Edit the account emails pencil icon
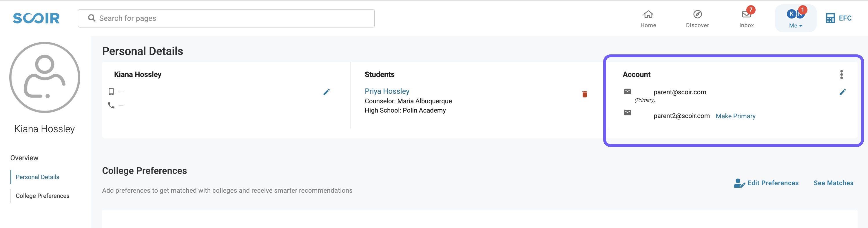 [x=843, y=92]
